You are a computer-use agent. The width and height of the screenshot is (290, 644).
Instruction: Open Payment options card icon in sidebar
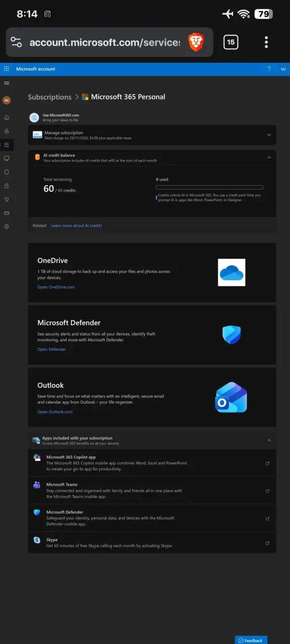pos(7,213)
